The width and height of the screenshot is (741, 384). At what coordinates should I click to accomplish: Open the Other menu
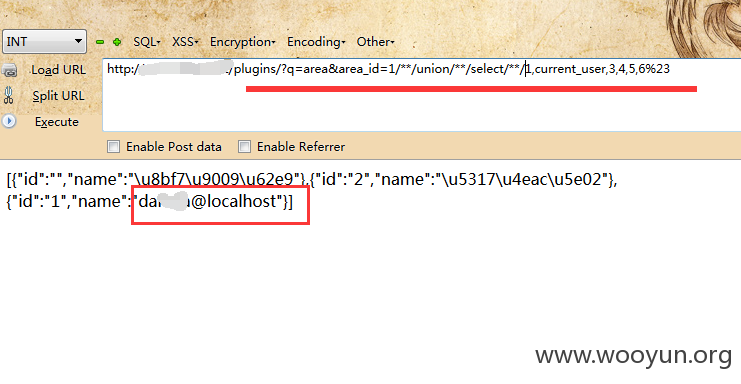click(375, 42)
